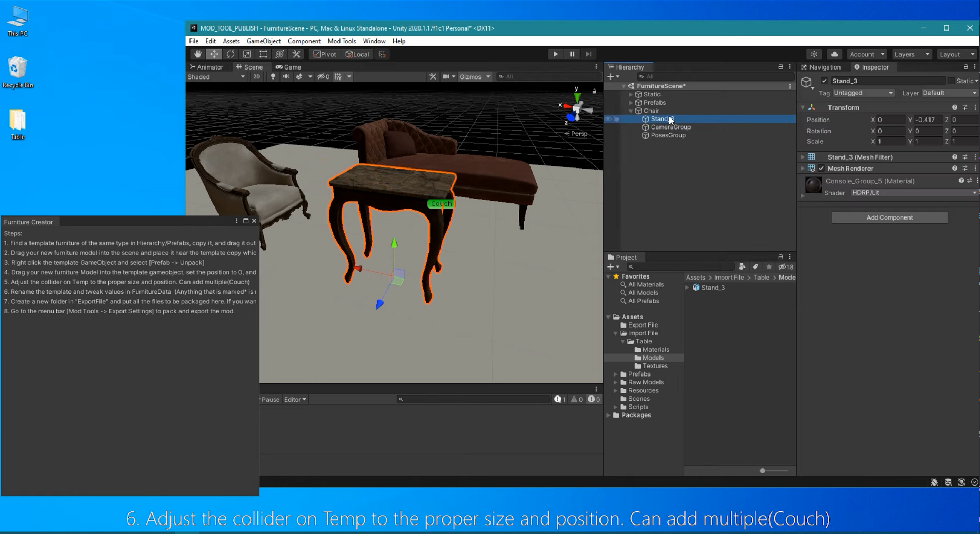Select the Rotate tool
This screenshot has height=534, width=980.
[231, 54]
